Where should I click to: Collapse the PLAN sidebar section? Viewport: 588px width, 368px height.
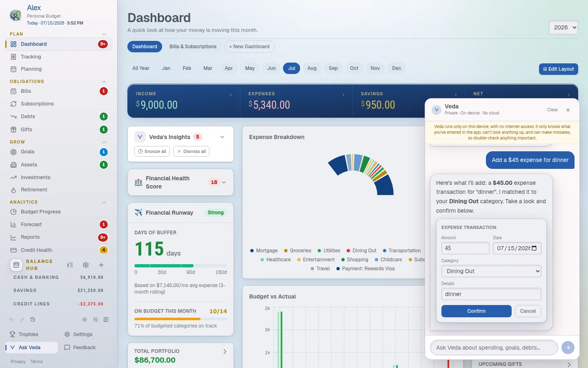pyautogui.click(x=104, y=34)
